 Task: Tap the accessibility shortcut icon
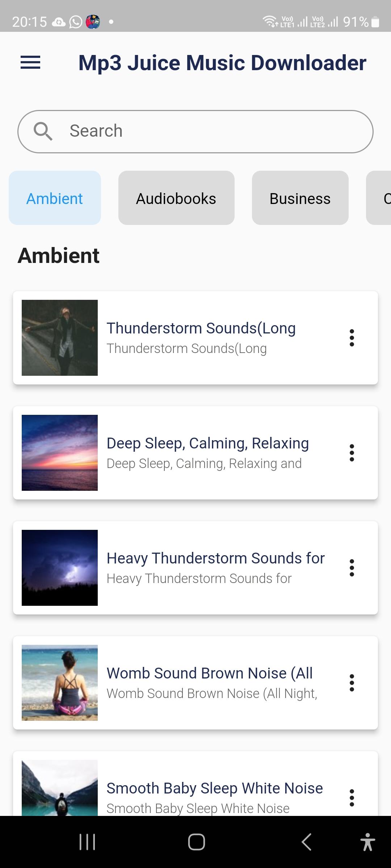(367, 842)
